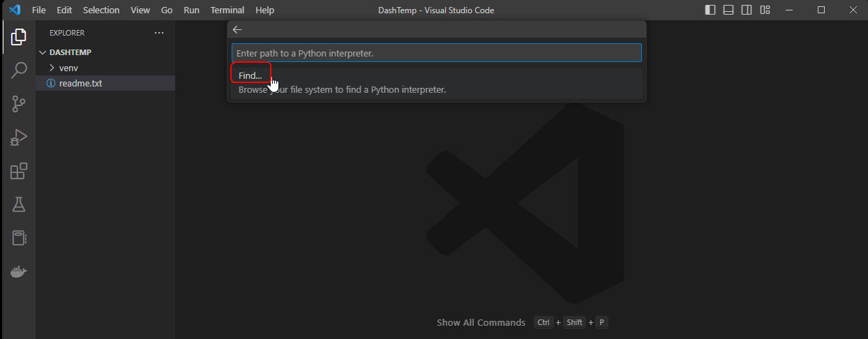Image resolution: width=868 pixels, height=339 pixels.
Task: Toggle the secondary side bar layout icon
Action: click(747, 10)
